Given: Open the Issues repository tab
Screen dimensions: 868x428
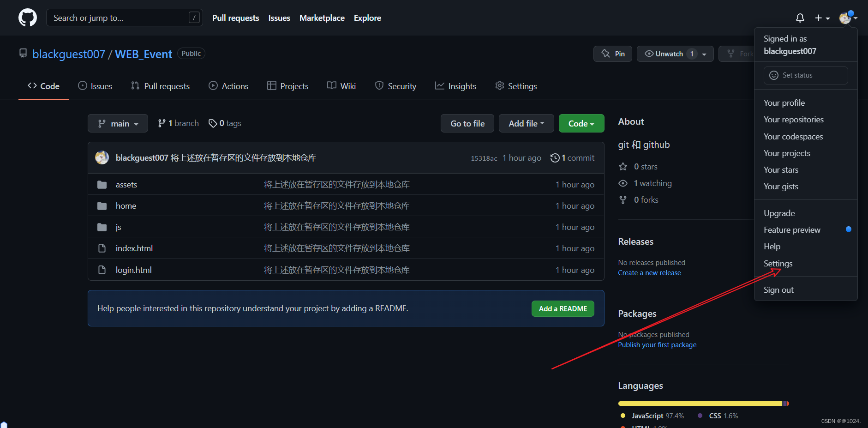Looking at the screenshot, I should click(95, 86).
